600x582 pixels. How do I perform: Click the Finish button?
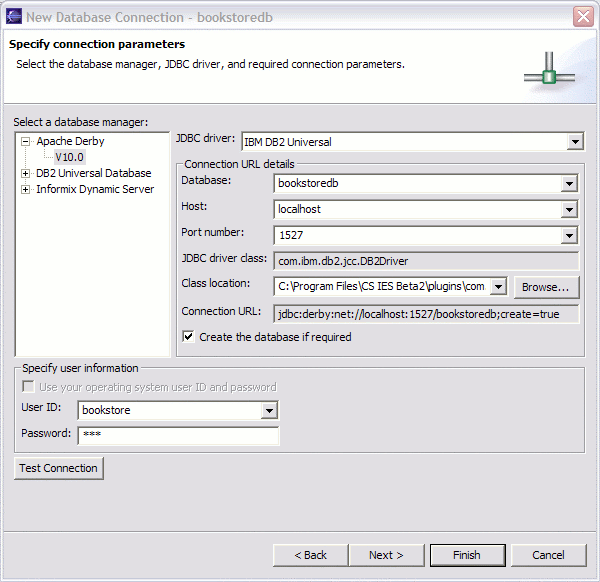click(467, 555)
